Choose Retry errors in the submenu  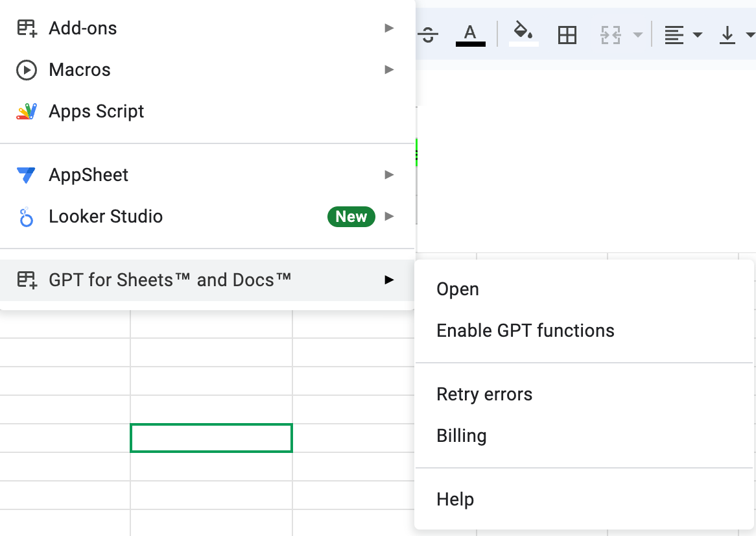(x=584, y=394)
